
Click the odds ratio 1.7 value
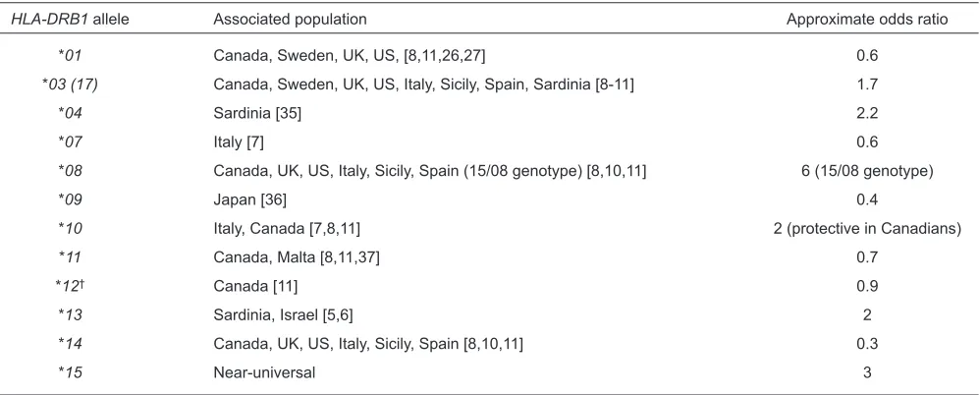point(867,85)
